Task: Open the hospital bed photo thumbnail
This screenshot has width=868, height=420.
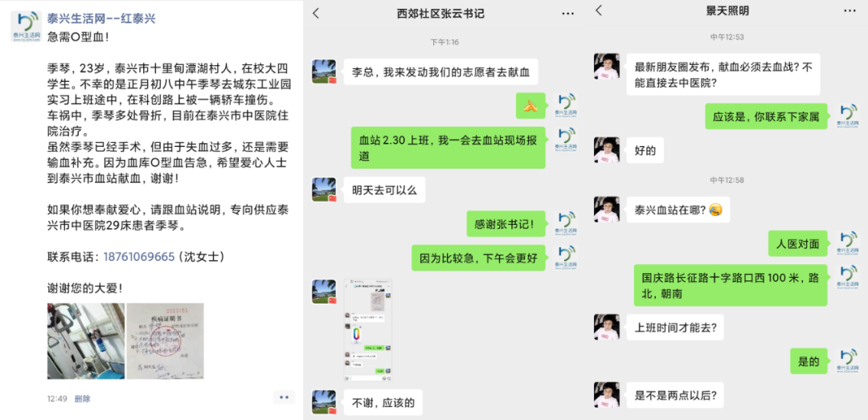Action: (86, 340)
